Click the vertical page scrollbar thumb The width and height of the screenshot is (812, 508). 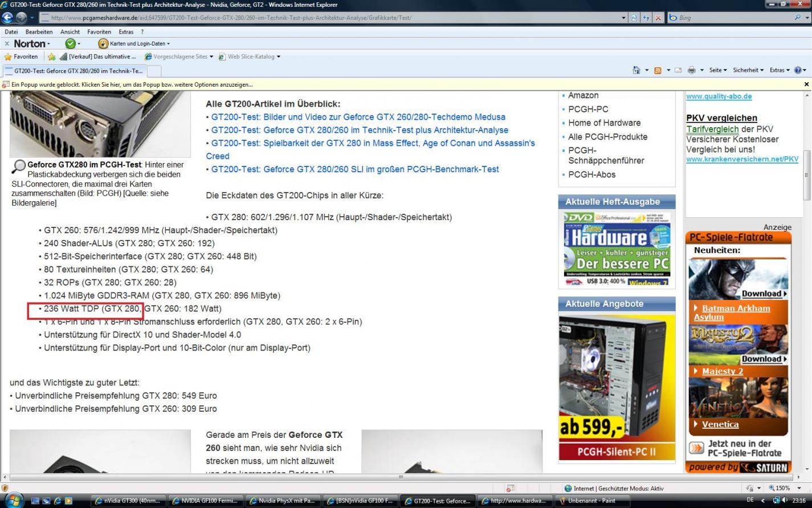pyautogui.click(x=807, y=175)
